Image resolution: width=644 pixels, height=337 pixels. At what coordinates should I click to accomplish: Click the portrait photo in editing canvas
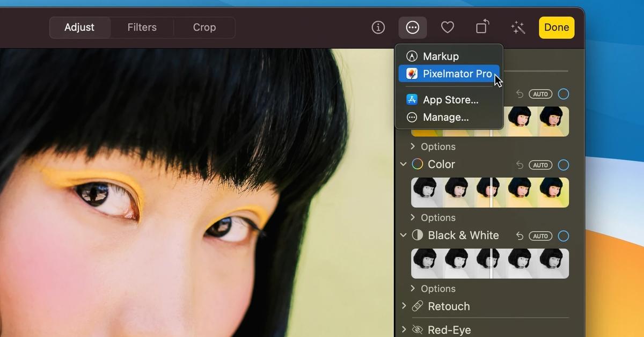click(x=196, y=193)
